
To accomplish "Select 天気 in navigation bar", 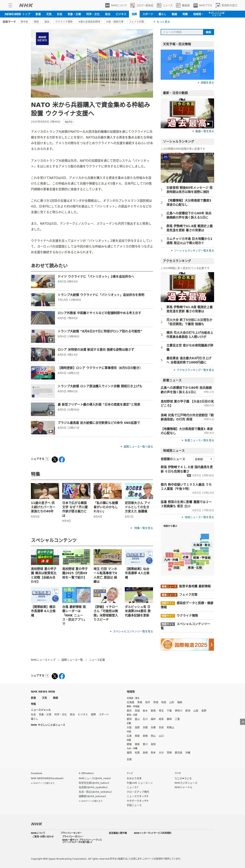I will coord(49,14).
